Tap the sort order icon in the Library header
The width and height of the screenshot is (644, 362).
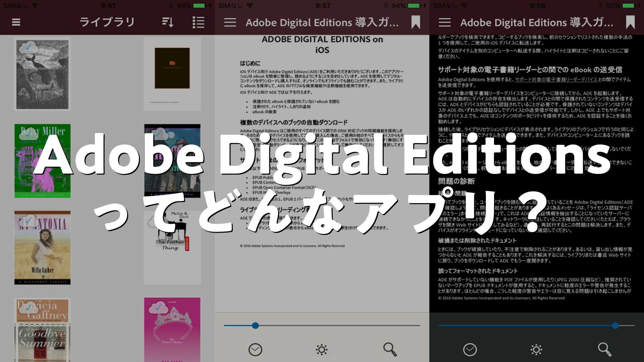coord(168,22)
